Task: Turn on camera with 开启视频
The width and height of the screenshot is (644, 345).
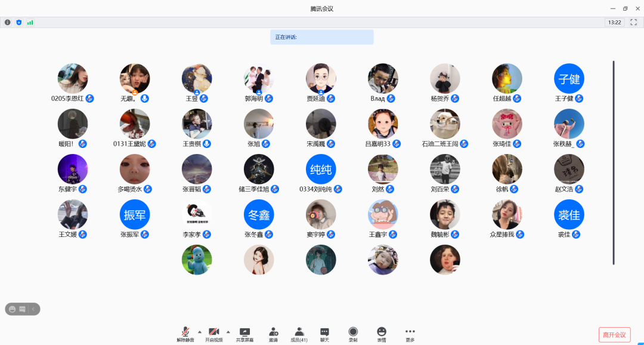Action: [x=213, y=334]
